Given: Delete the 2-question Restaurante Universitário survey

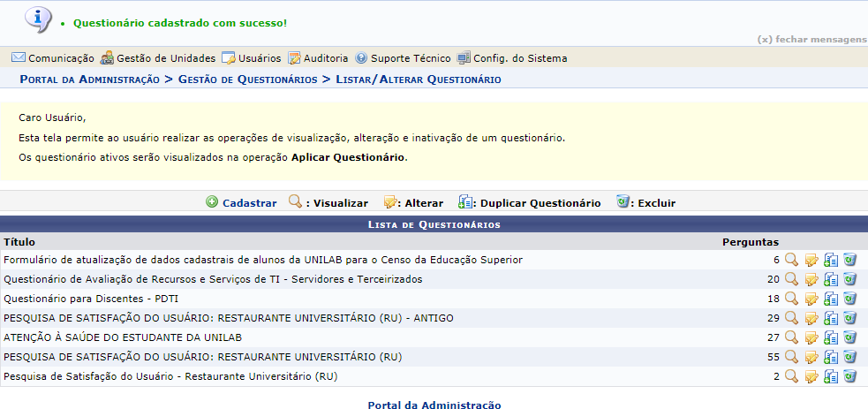Looking at the screenshot, I should 849,376.
